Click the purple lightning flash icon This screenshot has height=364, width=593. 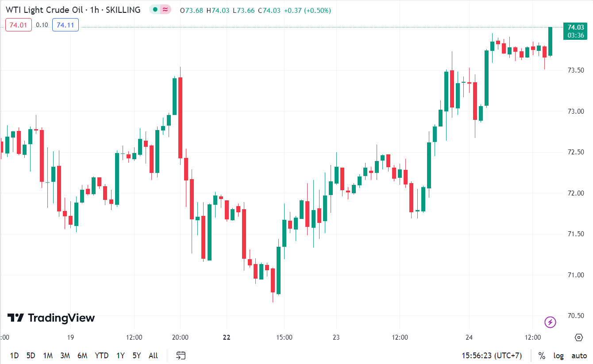click(550, 322)
